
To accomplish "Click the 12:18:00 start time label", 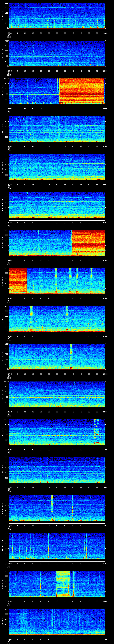I will pos(9,412).
